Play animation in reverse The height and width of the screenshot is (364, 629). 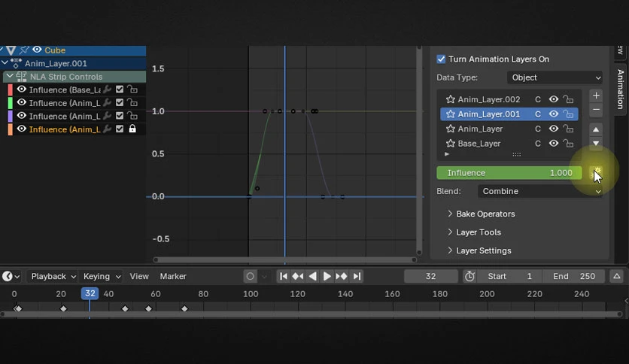coord(312,276)
